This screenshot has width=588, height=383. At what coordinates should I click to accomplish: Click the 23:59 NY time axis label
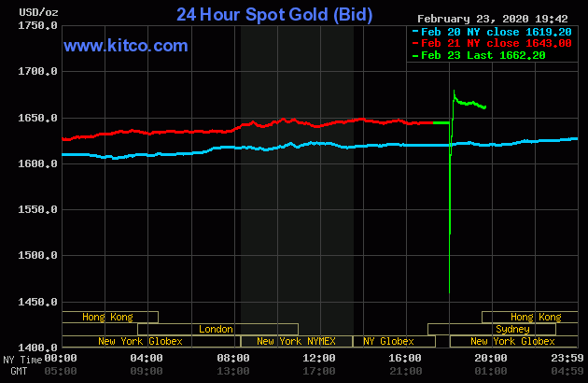(x=567, y=358)
